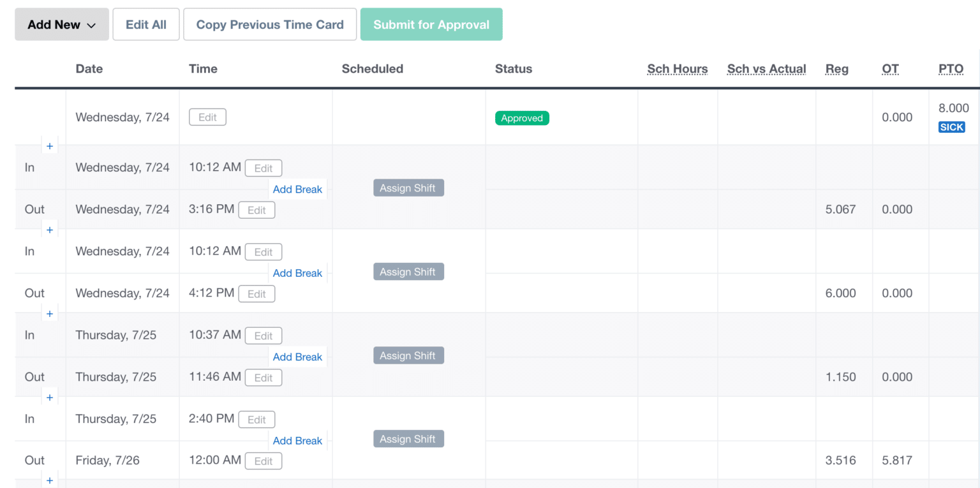Edit the 3:16 PM clock-out time
The height and width of the screenshot is (488, 980).
(256, 211)
